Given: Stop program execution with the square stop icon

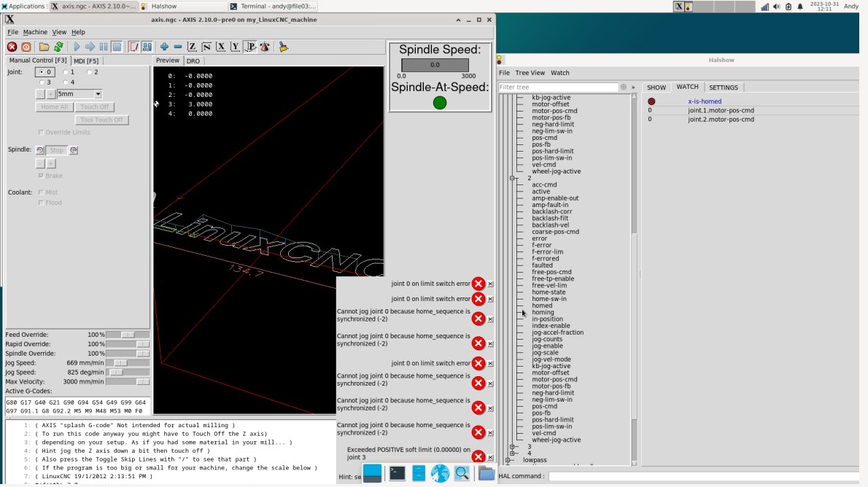Looking at the screenshot, I should [117, 47].
